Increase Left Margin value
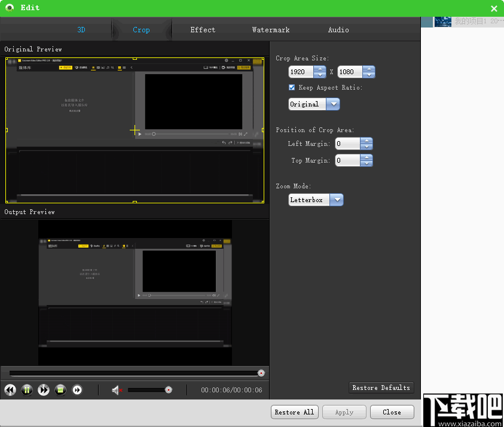 (x=366, y=141)
